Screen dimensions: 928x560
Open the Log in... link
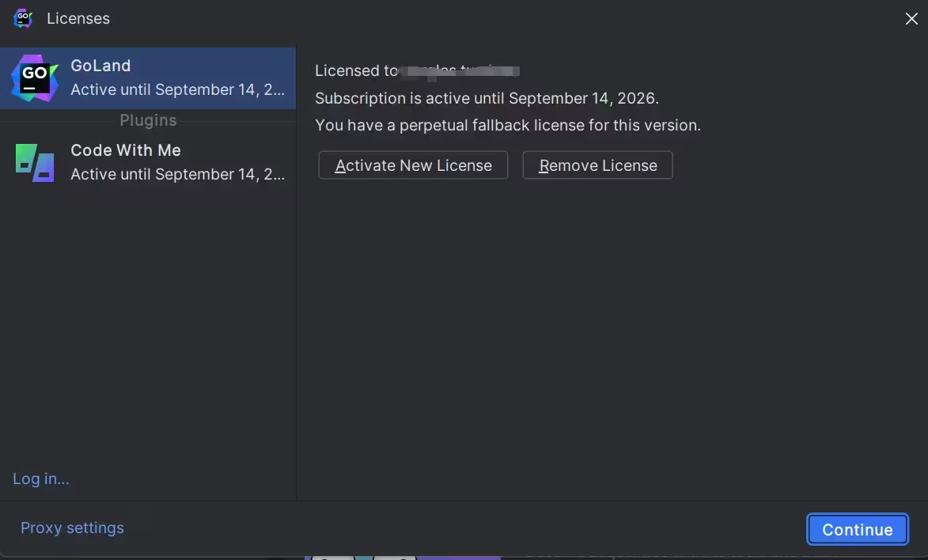[41, 479]
